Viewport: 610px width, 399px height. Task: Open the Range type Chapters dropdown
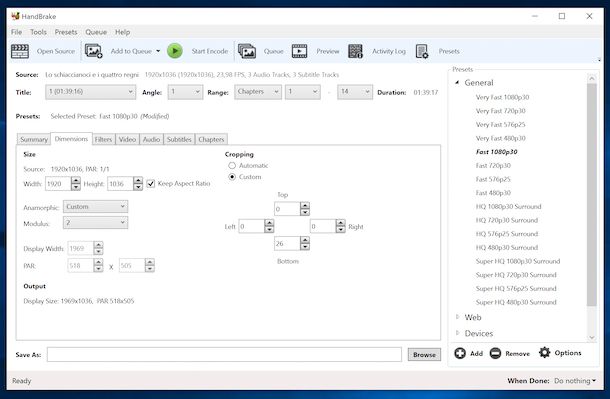pos(258,92)
